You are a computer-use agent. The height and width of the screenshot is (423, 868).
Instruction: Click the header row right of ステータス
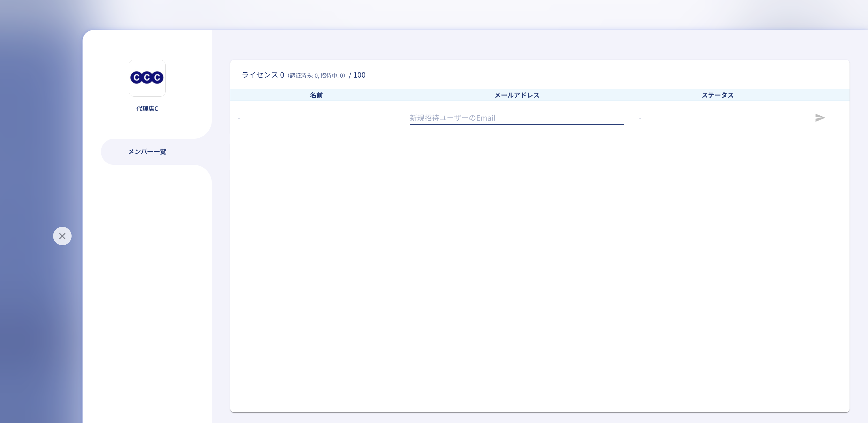[x=809, y=95]
